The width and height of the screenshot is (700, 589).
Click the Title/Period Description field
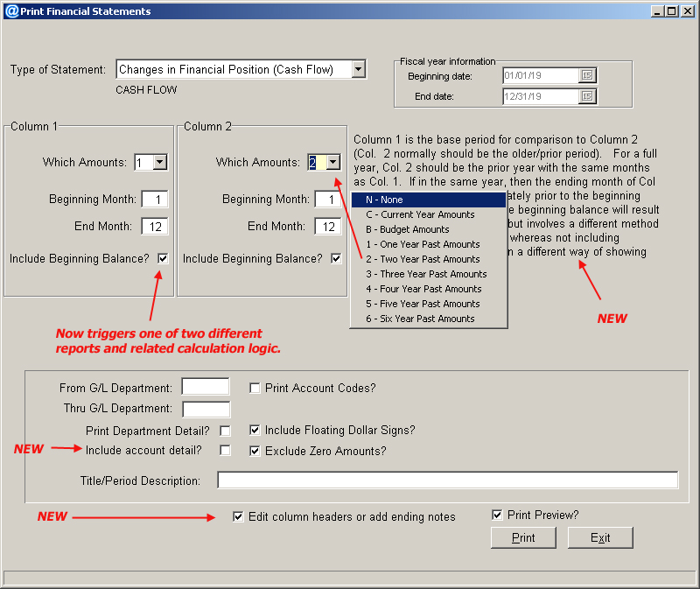click(x=448, y=480)
